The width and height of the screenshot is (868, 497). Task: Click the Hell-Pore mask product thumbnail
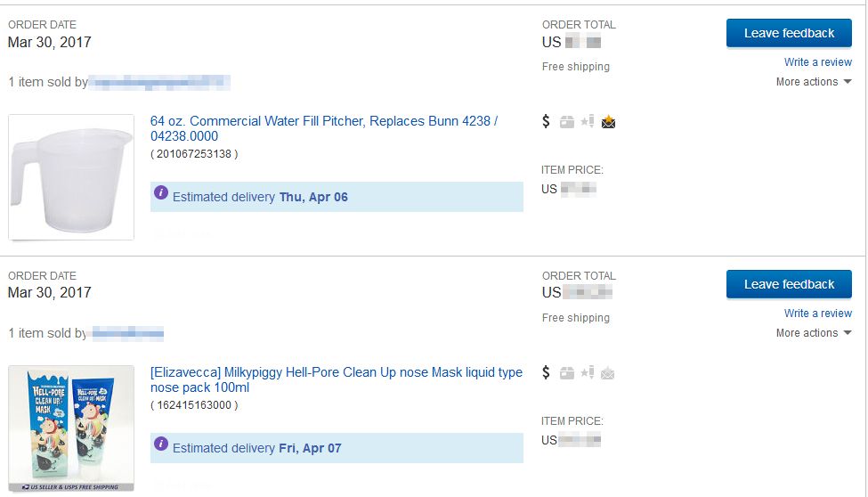pos(71,428)
